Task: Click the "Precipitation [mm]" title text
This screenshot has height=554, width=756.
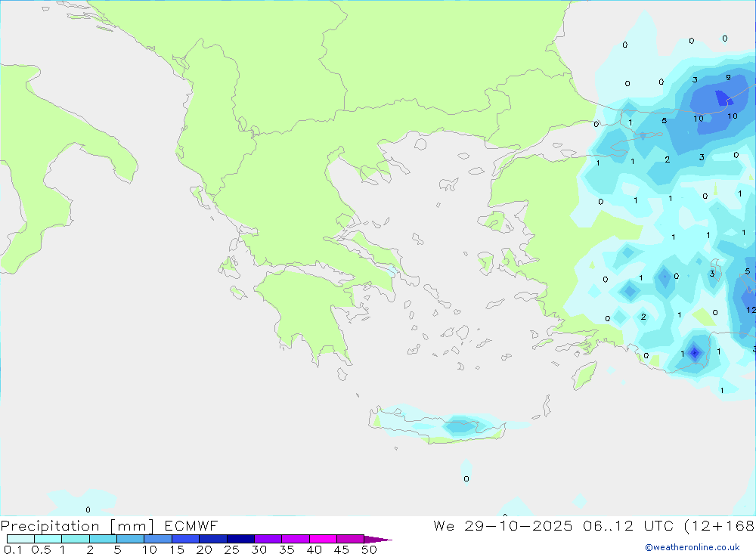Action: click(77, 526)
